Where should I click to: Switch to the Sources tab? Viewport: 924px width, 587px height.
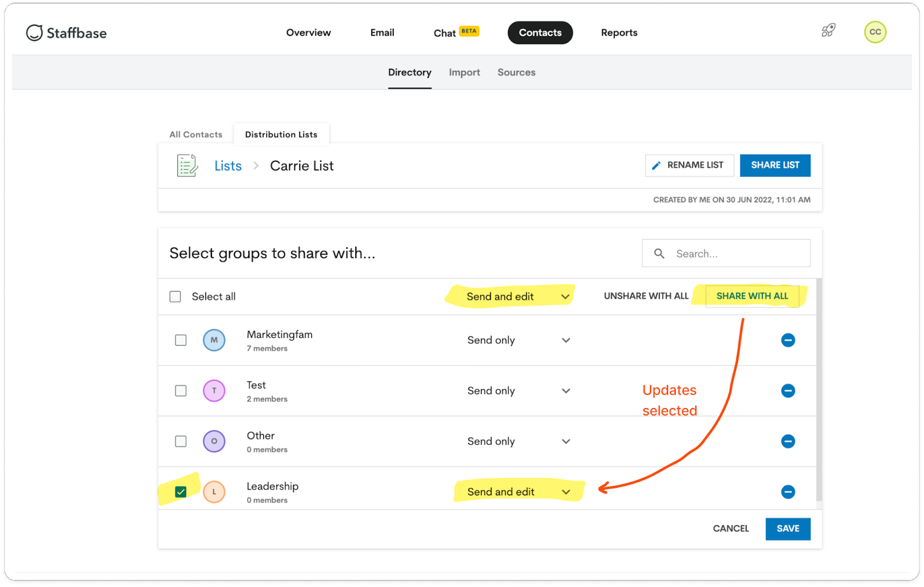coord(516,73)
